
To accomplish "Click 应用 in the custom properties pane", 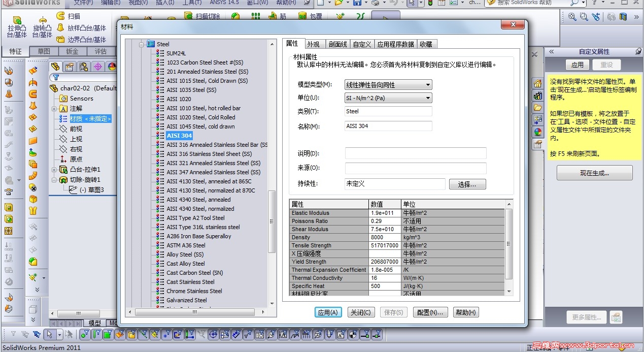I will coord(578,65).
